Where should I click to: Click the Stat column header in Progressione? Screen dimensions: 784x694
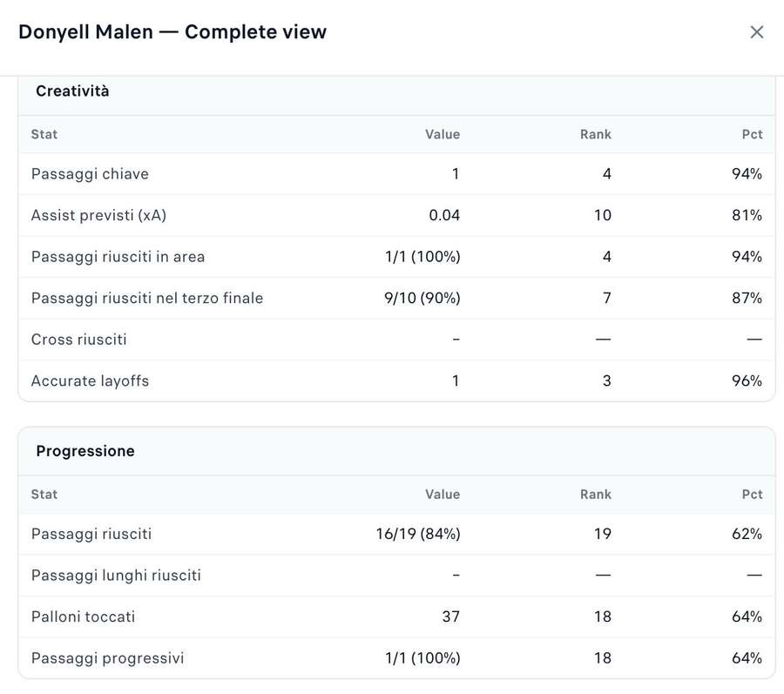(x=44, y=495)
